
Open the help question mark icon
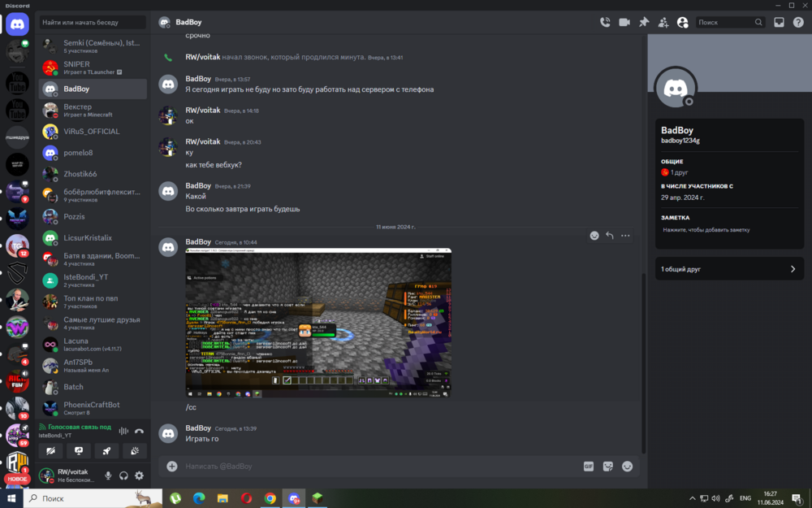(798, 22)
